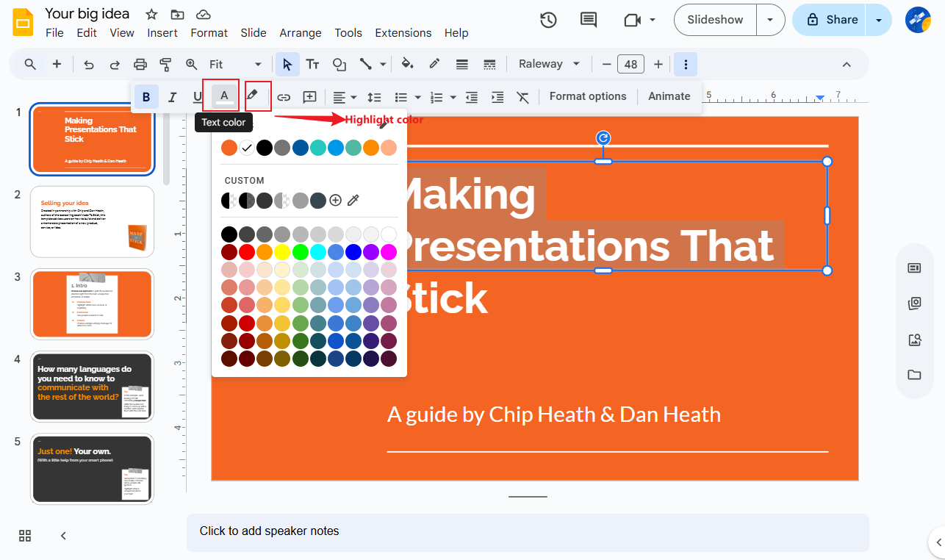Click the Paint format icon
Screen dimensions: 945x560
pos(166,64)
